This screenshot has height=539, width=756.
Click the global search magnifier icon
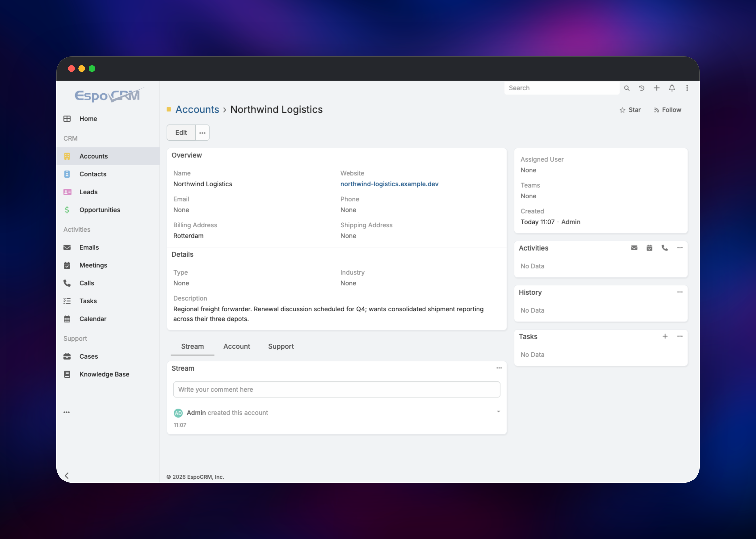pyautogui.click(x=627, y=88)
